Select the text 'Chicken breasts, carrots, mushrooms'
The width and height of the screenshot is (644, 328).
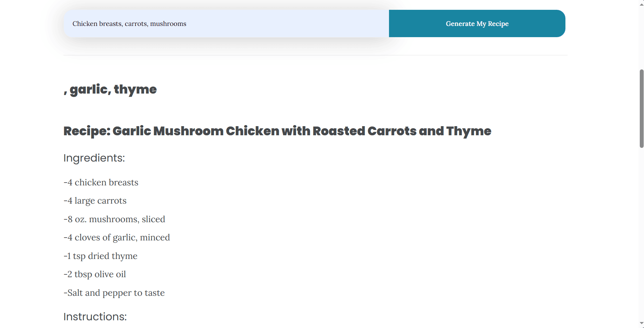(129, 23)
